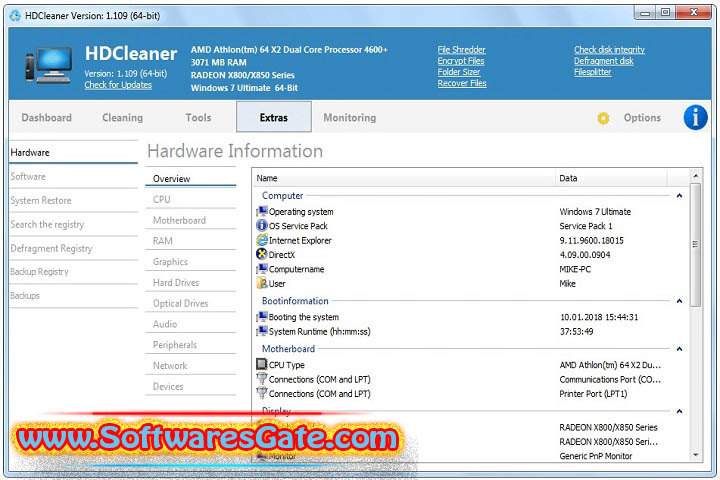This screenshot has height=480, width=720.
Task: Collapse the Computer group
Action: click(679, 196)
